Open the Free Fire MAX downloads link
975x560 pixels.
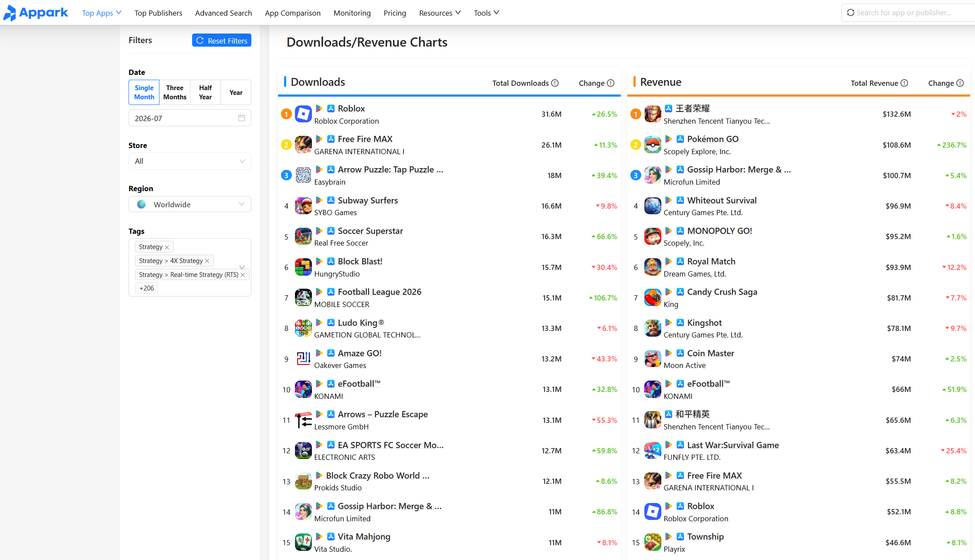click(365, 139)
